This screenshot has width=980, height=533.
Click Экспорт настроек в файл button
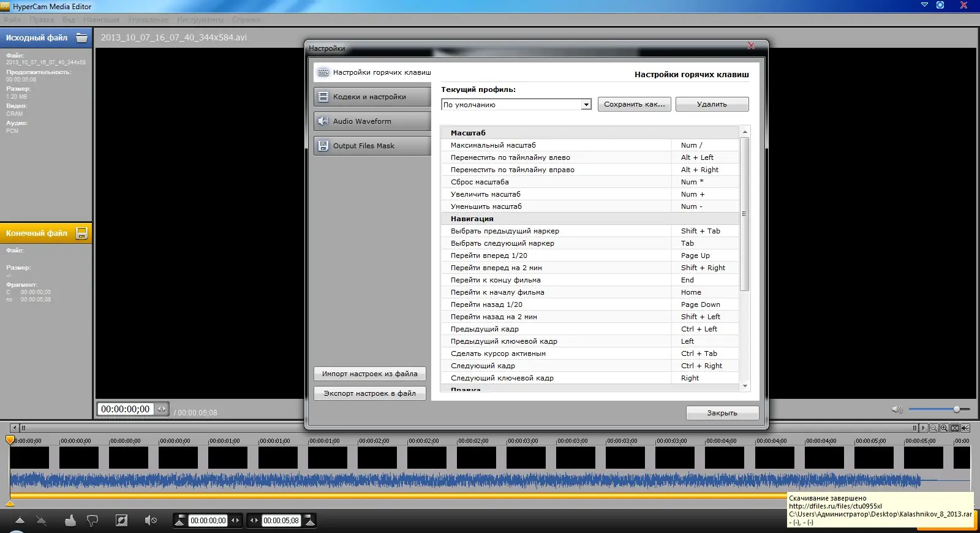(x=370, y=393)
